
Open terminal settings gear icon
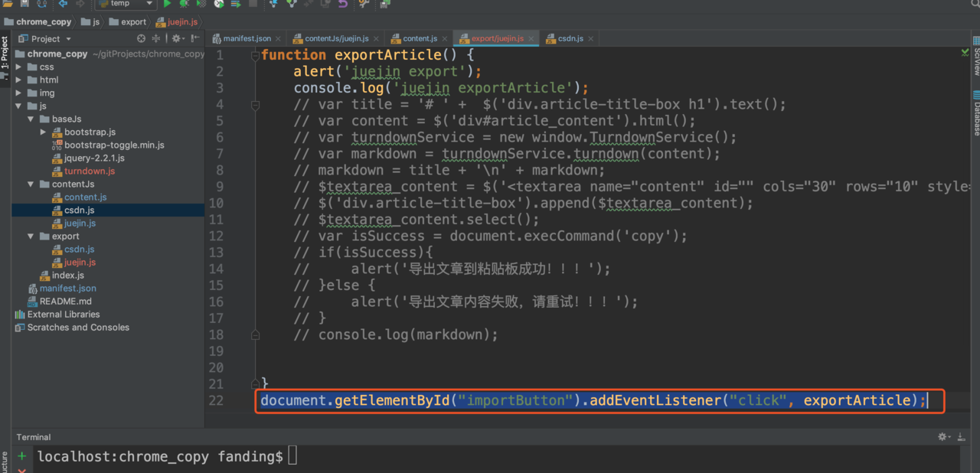coord(942,437)
